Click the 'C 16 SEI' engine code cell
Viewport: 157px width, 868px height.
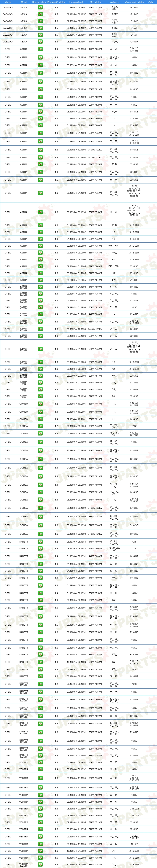click(x=134, y=525)
